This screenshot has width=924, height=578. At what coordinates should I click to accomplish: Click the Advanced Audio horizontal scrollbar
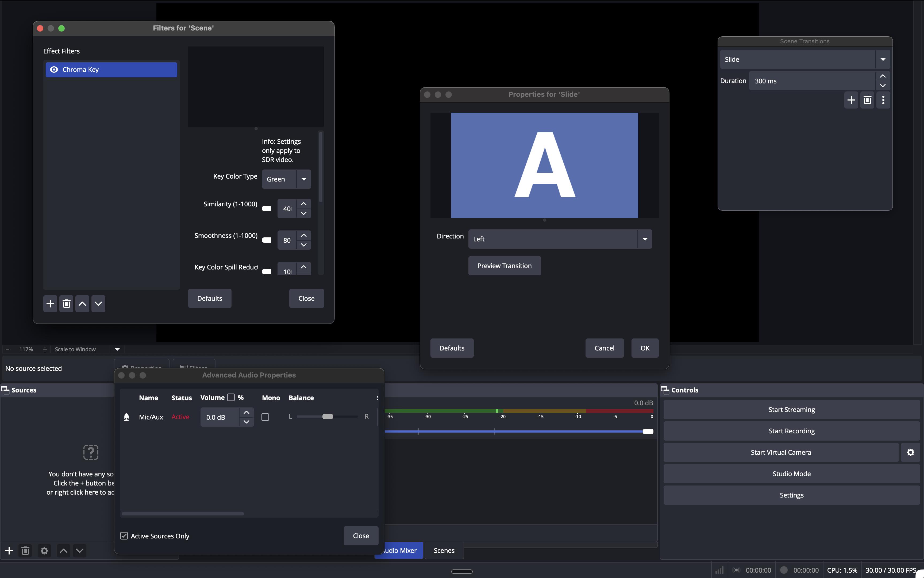coord(183,513)
